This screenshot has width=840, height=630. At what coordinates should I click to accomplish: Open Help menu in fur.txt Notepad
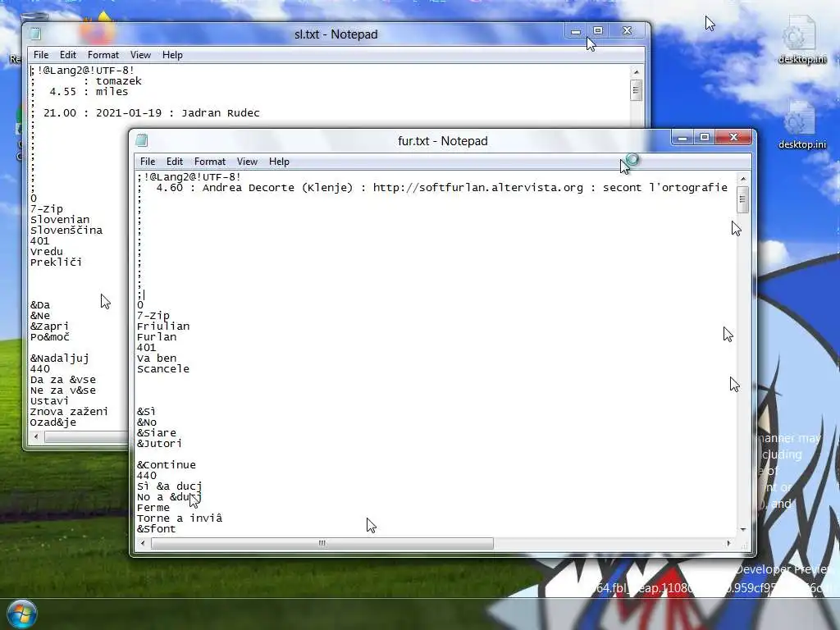(x=279, y=162)
